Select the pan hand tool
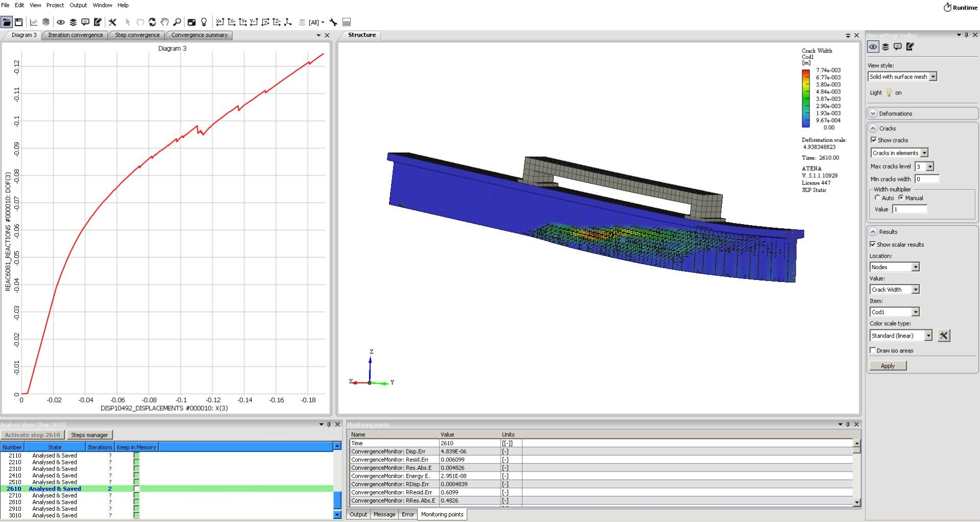Image resolution: width=980 pixels, height=522 pixels. pyautogui.click(x=164, y=22)
